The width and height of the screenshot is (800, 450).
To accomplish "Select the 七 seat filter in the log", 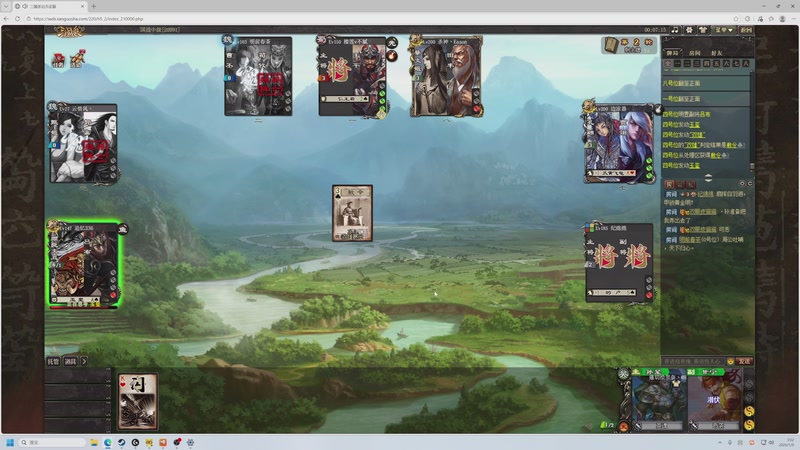I will click(x=736, y=64).
